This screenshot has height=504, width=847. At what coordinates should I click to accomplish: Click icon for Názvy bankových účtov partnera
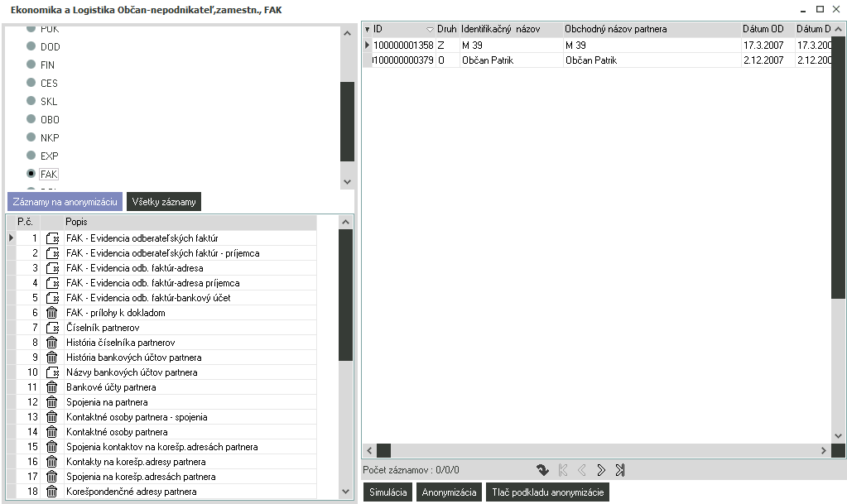coord(52,372)
